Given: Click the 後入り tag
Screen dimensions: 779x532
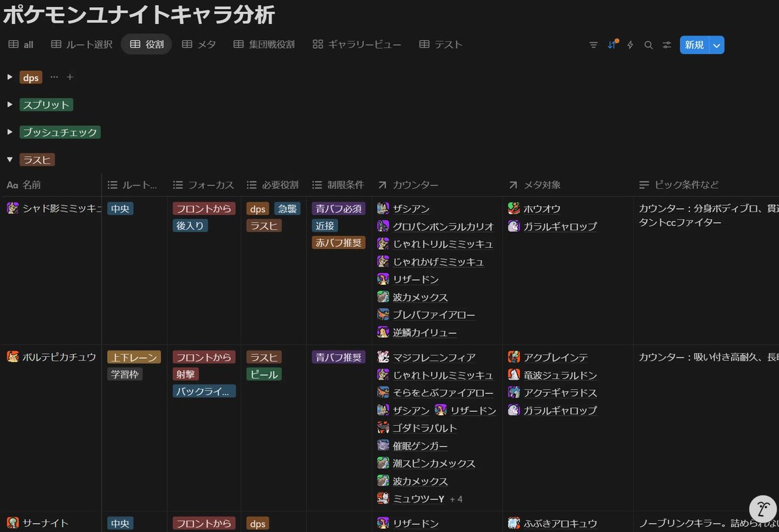Looking at the screenshot, I should click(190, 226).
